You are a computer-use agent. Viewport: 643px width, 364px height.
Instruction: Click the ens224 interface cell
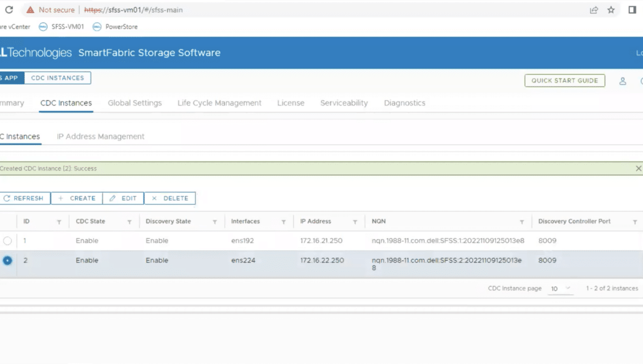[x=243, y=260]
